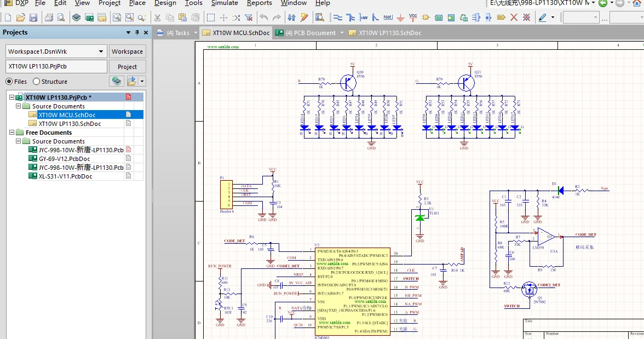The height and width of the screenshot is (339, 644).
Task: Select the Place Bus tool
Action: tap(350, 18)
